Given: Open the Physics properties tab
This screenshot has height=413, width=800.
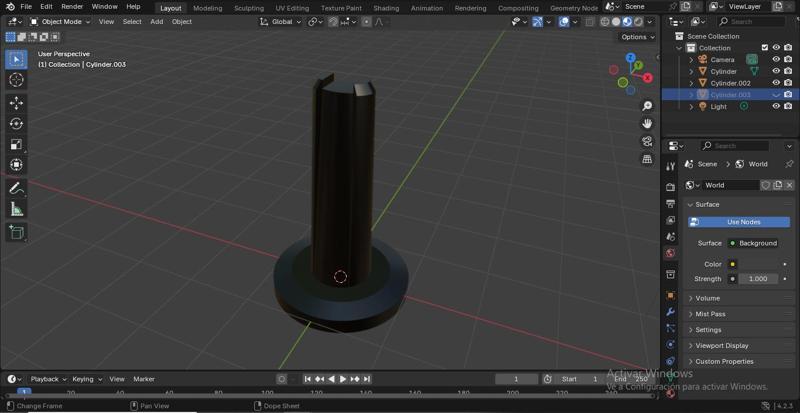Looking at the screenshot, I should point(670,345).
